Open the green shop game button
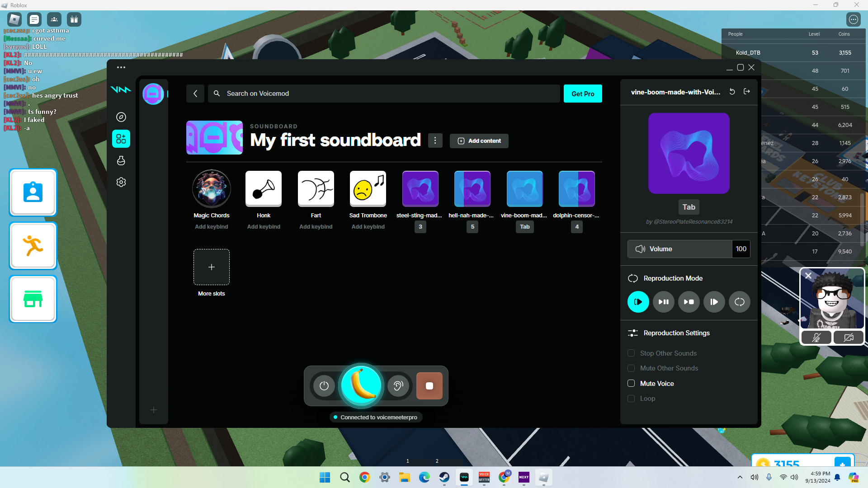The height and width of the screenshot is (488, 868). 33,299
